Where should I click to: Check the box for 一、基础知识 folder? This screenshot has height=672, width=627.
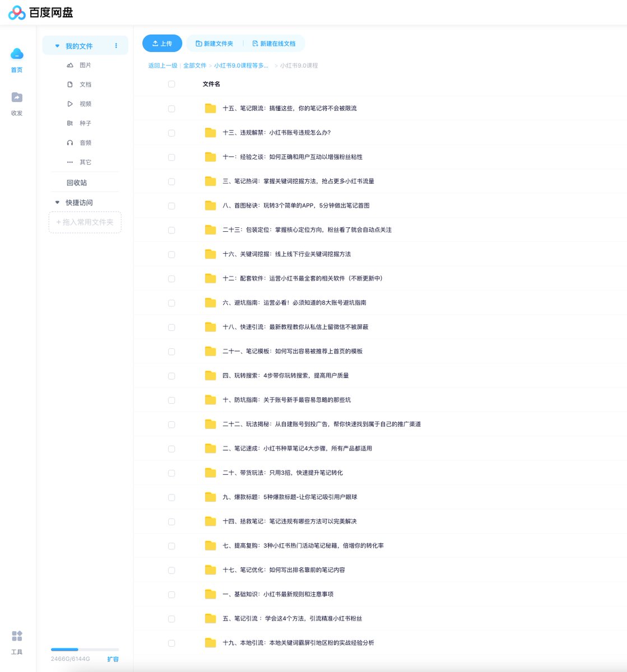(171, 594)
